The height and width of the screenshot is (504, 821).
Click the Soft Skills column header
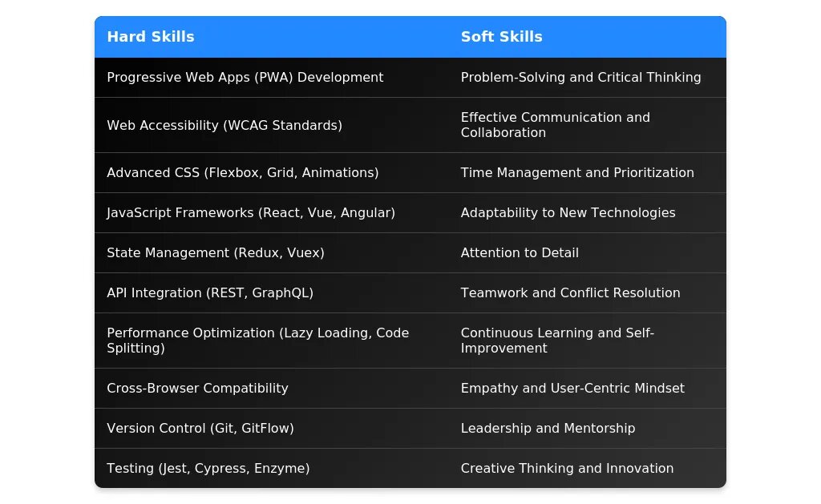tap(501, 37)
